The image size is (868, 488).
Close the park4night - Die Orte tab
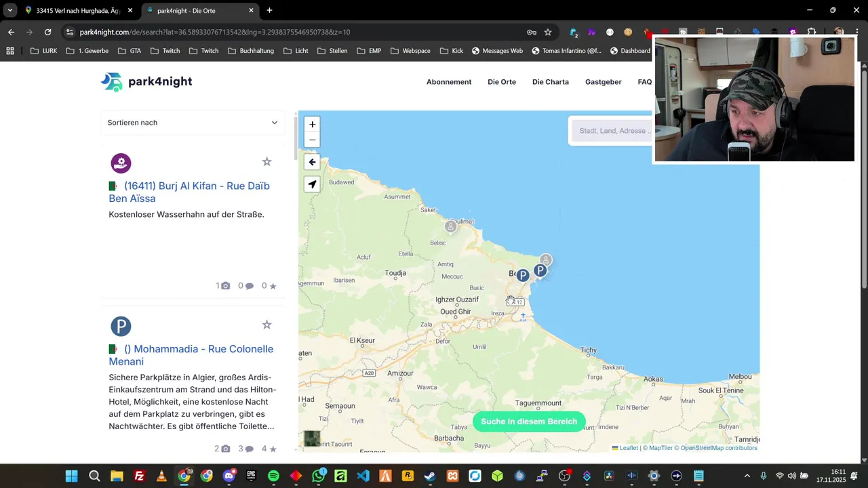click(x=251, y=11)
